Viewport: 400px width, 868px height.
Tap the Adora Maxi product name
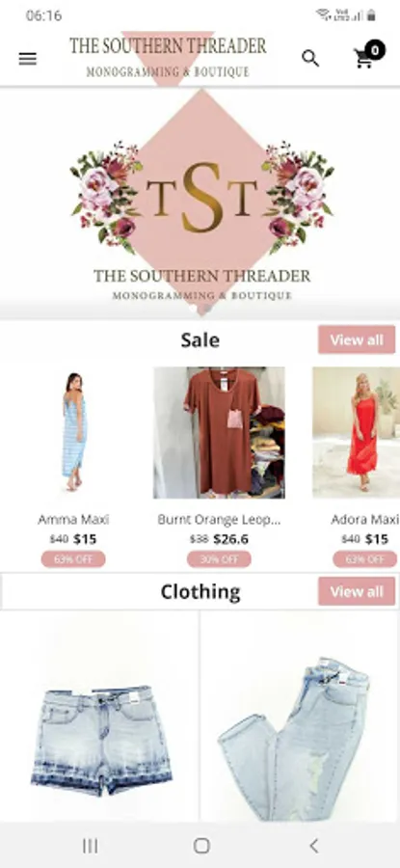point(364,520)
